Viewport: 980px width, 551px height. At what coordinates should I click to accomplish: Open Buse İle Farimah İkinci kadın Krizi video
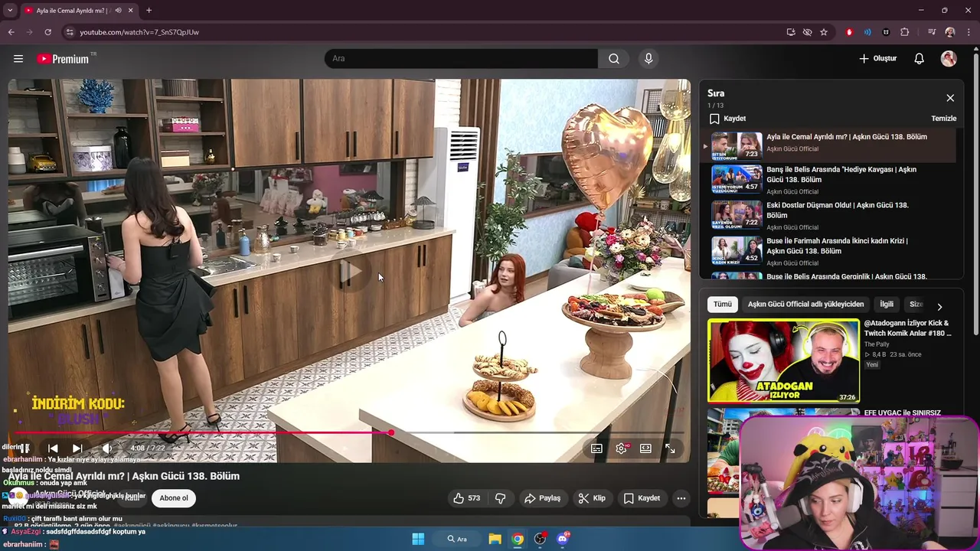pyautogui.click(x=831, y=251)
